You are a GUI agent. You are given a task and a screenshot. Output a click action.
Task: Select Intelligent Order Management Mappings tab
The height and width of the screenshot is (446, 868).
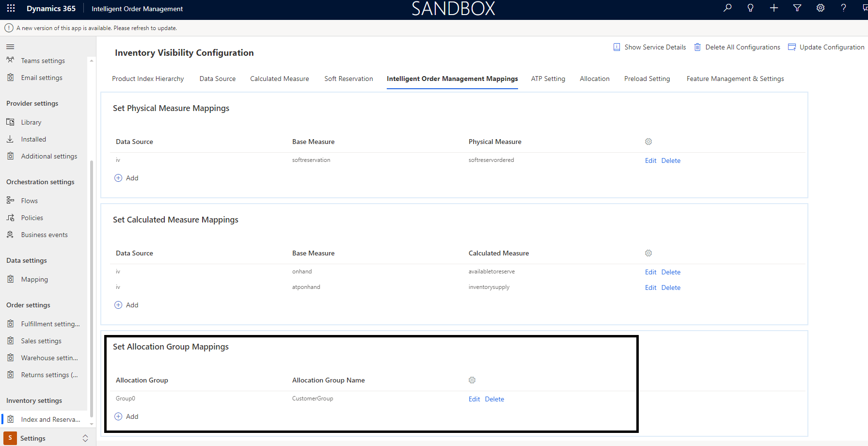click(x=452, y=79)
